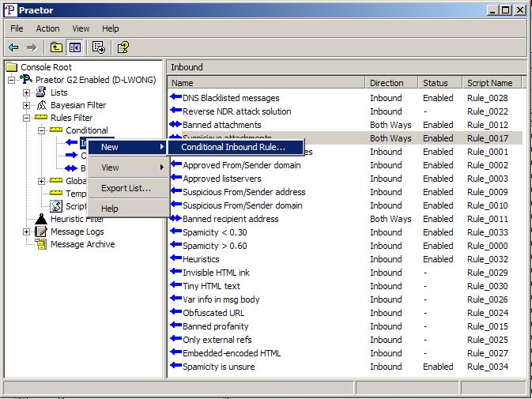Select Bayesian Filter label in the tree
This screenshot has height=399, width=532.
pyautogui.click(x=78, y=105)
